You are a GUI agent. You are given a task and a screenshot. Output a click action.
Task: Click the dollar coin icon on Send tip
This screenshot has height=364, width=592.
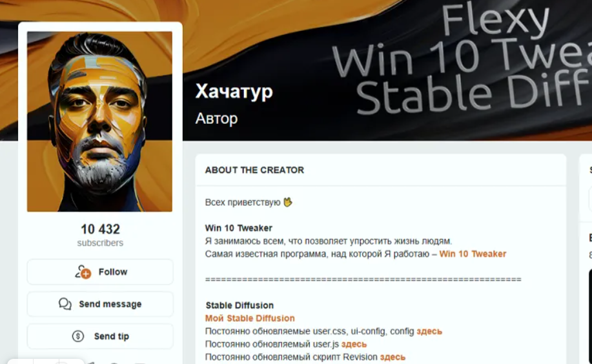(78, 336)
